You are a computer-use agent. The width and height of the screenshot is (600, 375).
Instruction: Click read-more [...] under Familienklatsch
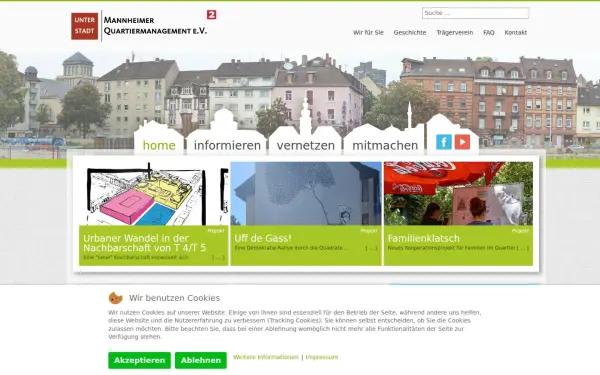coord(523,248)
